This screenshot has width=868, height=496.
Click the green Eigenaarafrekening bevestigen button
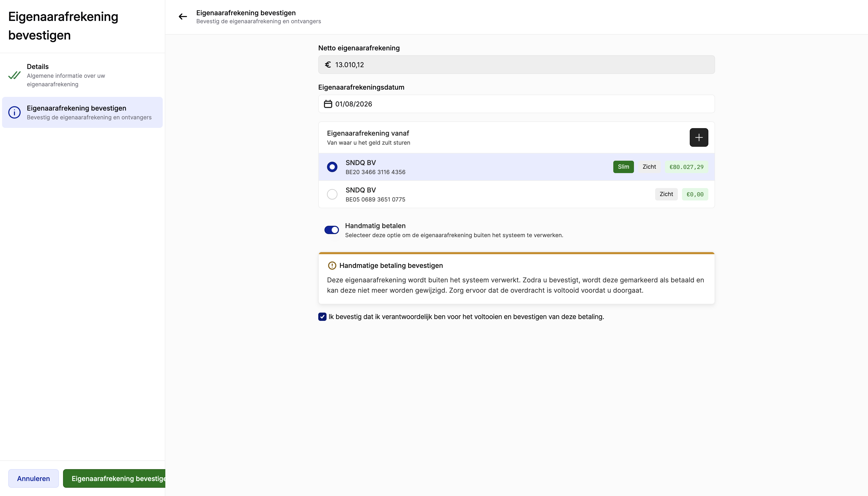(x=114, y=478)
